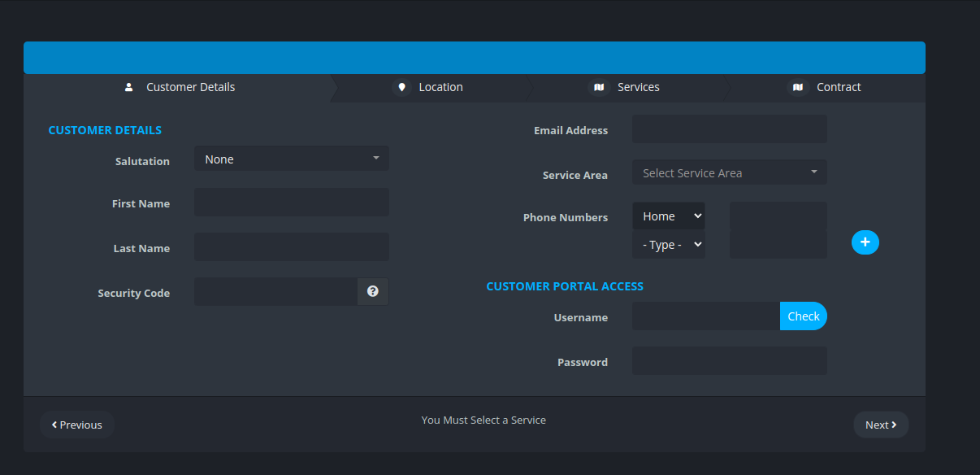The image size is (980, 475).
Task: Focus the First Name input field
Action: [291, 203]
